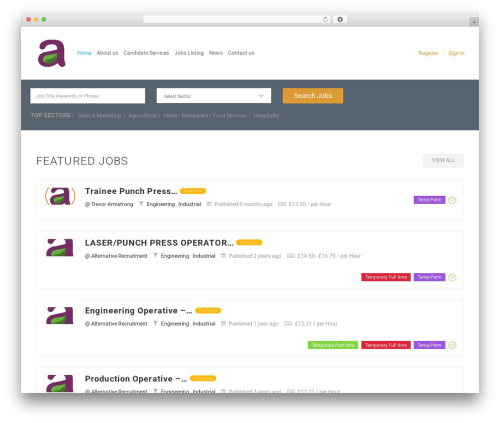Click the Production Operative company logo

tap(60, 383)
